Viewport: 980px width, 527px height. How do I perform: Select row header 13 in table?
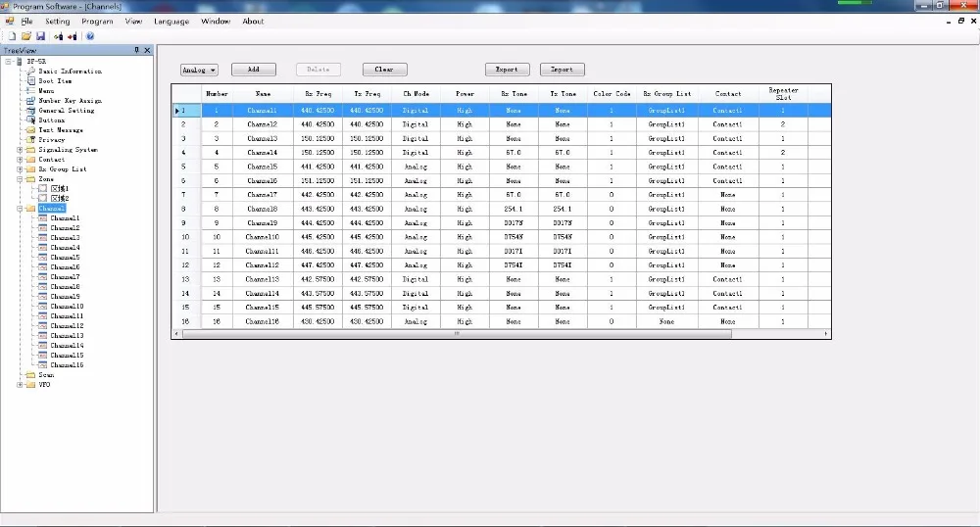[186, 279]
